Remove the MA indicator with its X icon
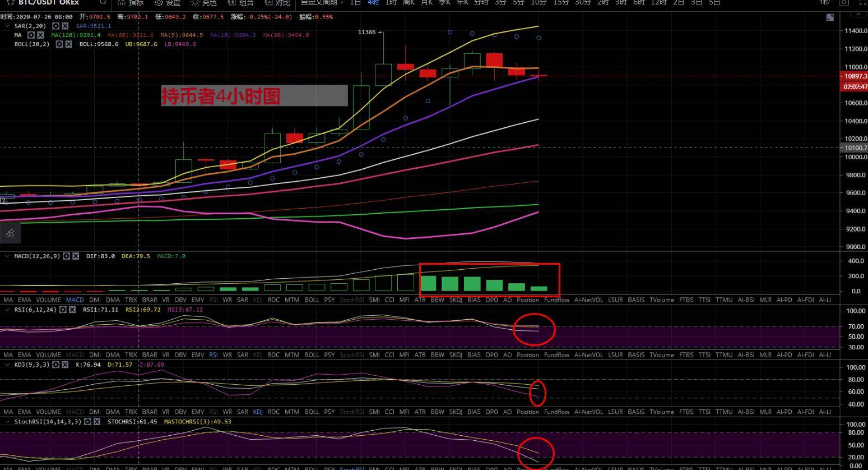868x470 pixels. (x=40, y=35)
